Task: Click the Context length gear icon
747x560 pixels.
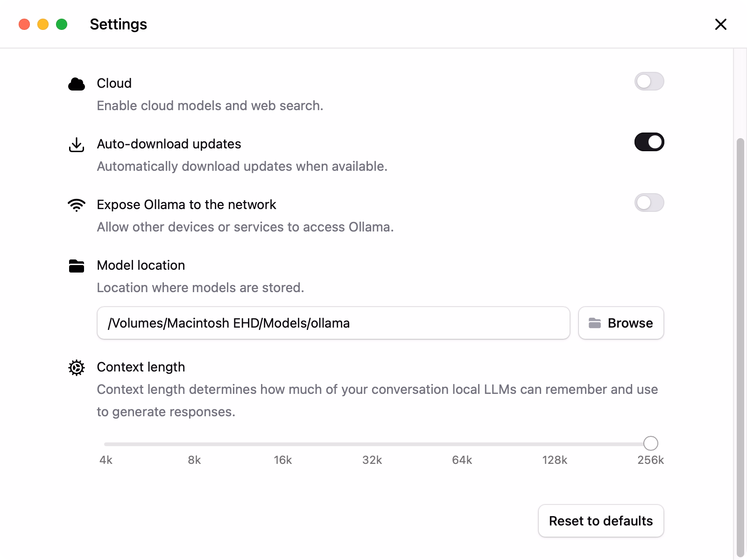Action: click(77, 368)
